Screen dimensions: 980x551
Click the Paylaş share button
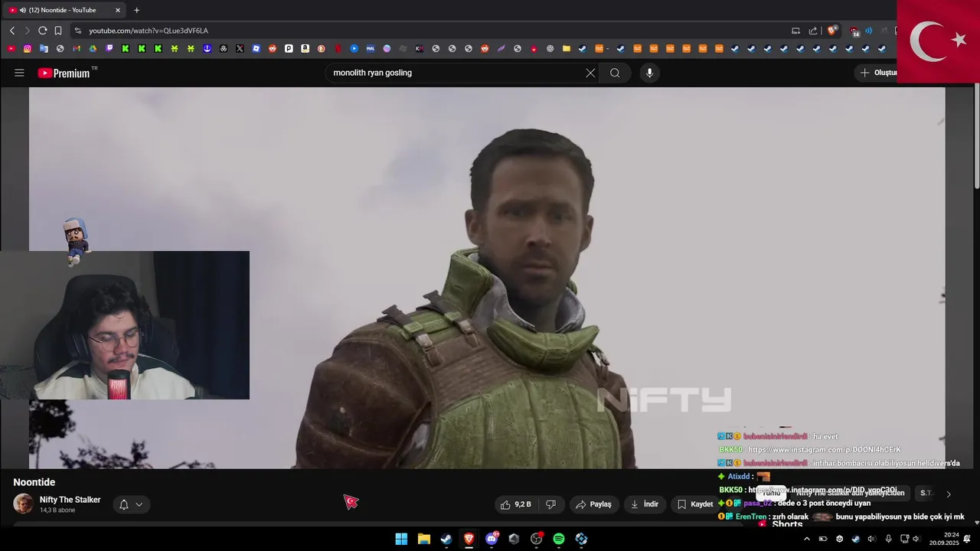pyautogui.click(x=594, y=504)
